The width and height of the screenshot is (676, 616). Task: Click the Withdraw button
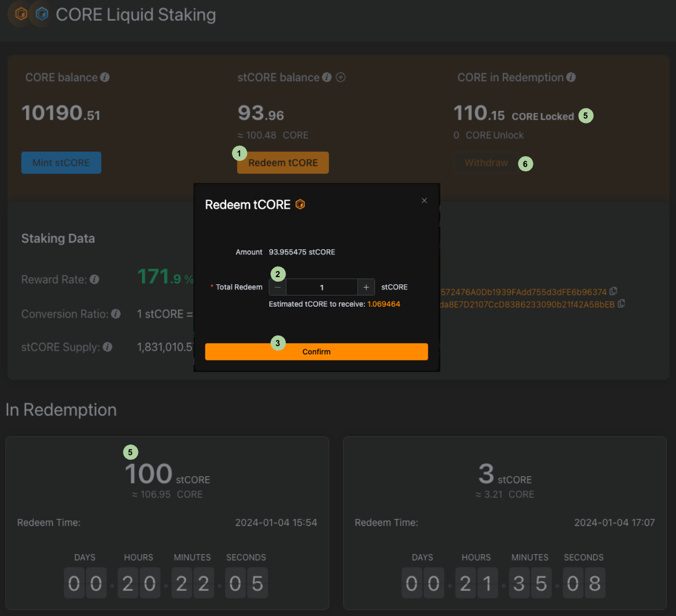(x=486, y=163)
